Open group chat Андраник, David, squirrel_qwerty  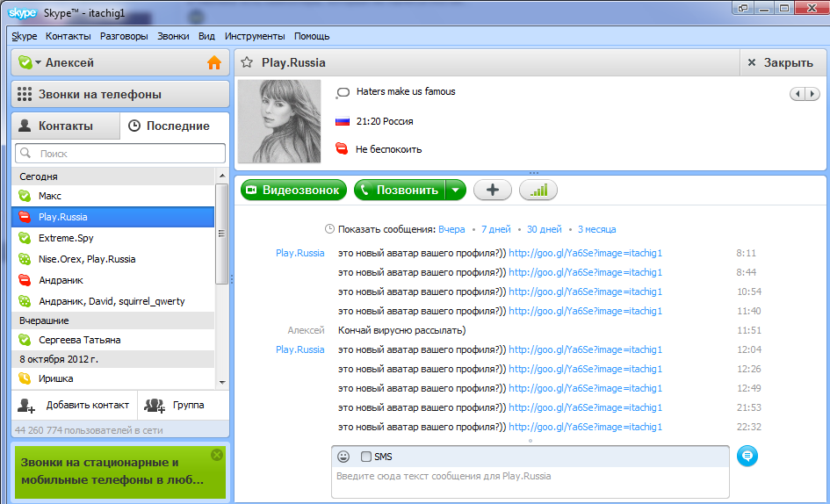(112, 301)
